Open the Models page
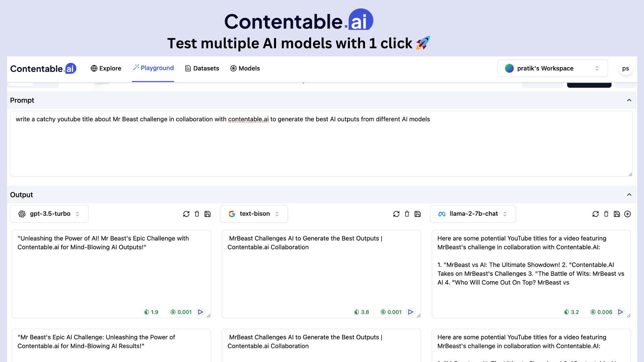644x362 pixels. tap(245, 68)
